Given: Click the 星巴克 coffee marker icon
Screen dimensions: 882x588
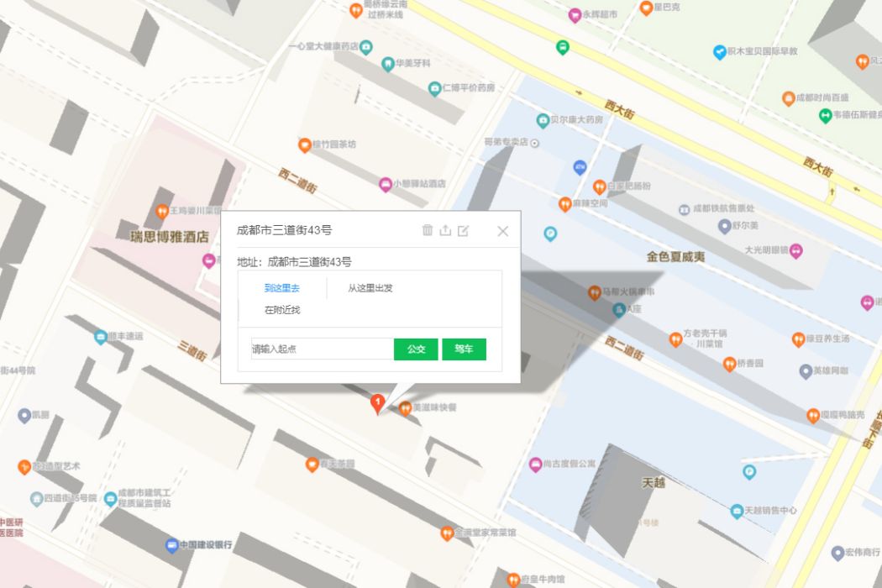Looking at the screenshot, I should tap(646, 8).
